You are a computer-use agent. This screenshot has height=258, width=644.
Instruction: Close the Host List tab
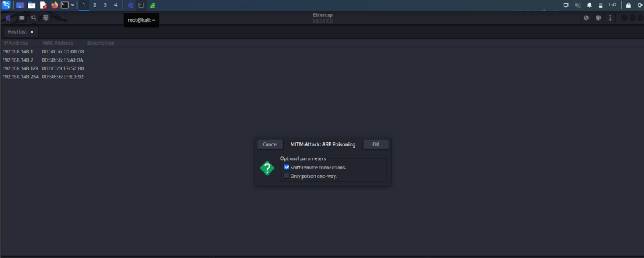tap(31, 31)
